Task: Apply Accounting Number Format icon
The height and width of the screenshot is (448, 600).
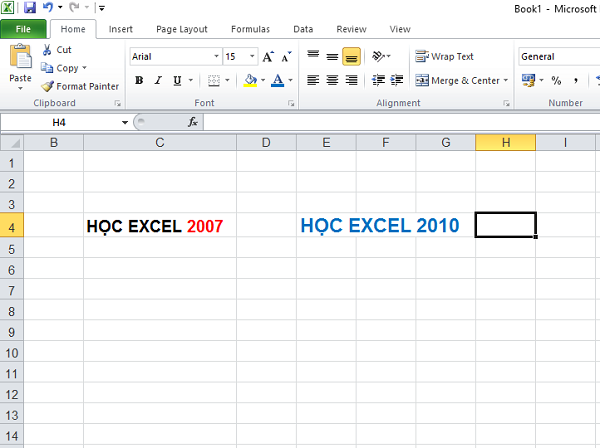Action: click(528, 80)
